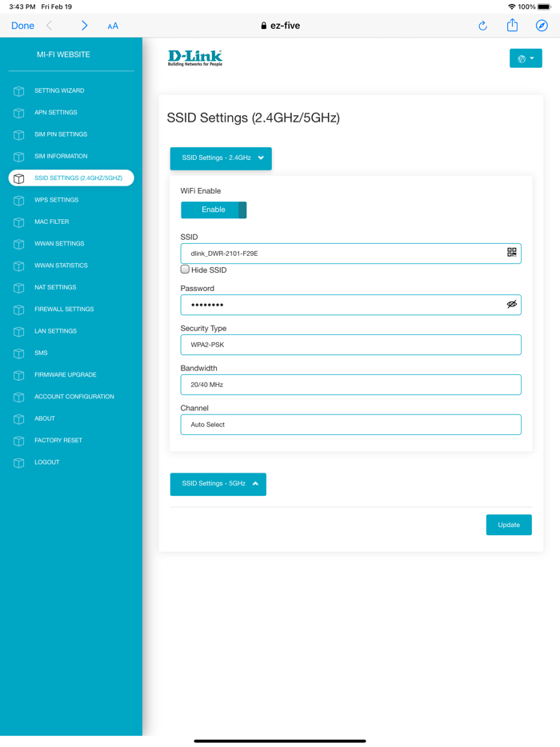
Task: Open Account Configuration page
Action: [x=74, y=397]
